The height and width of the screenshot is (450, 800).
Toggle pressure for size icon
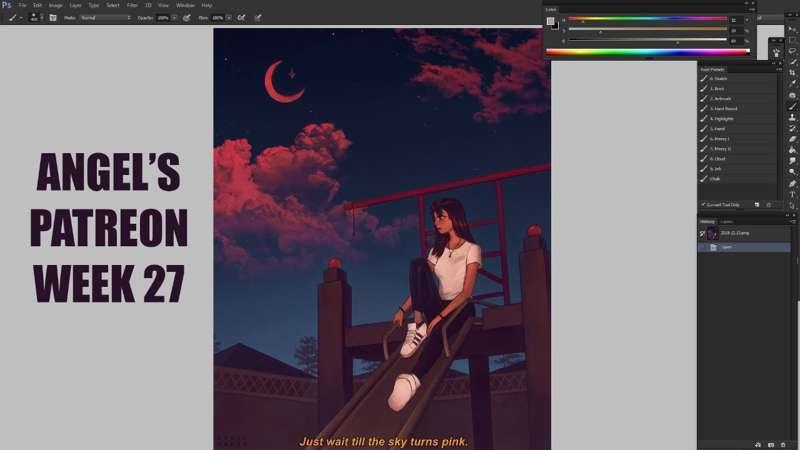coord(258,18)
